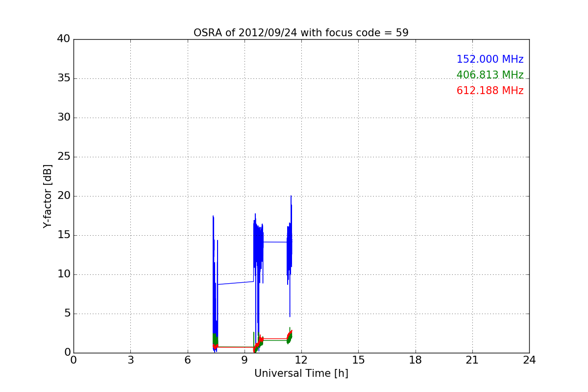588x392 pixels.
Task: Click the y-axis tick label '40'
Action: pyautogui.click(x=64, y=39)
